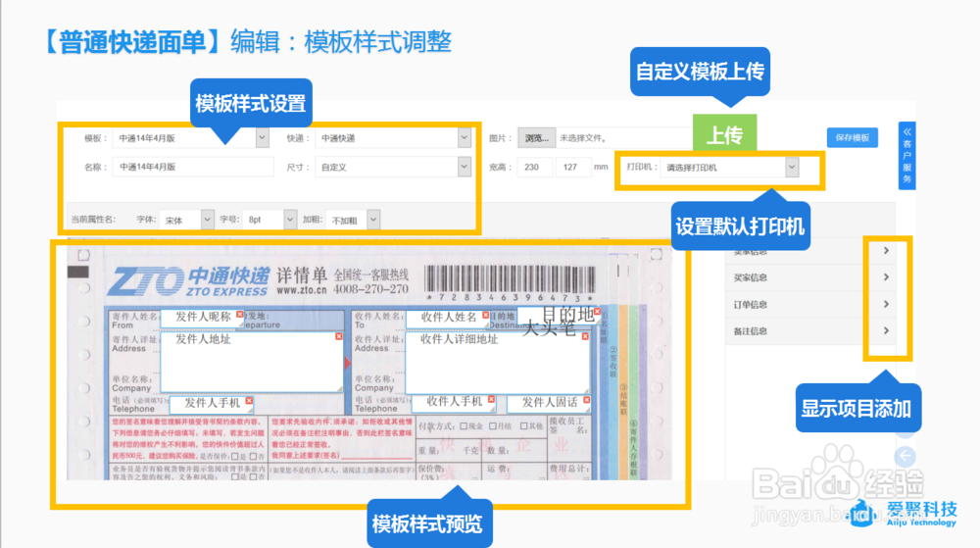Click the width field showing 230
Viewport: 980px width, 548px height.
[x=535, y=167]
